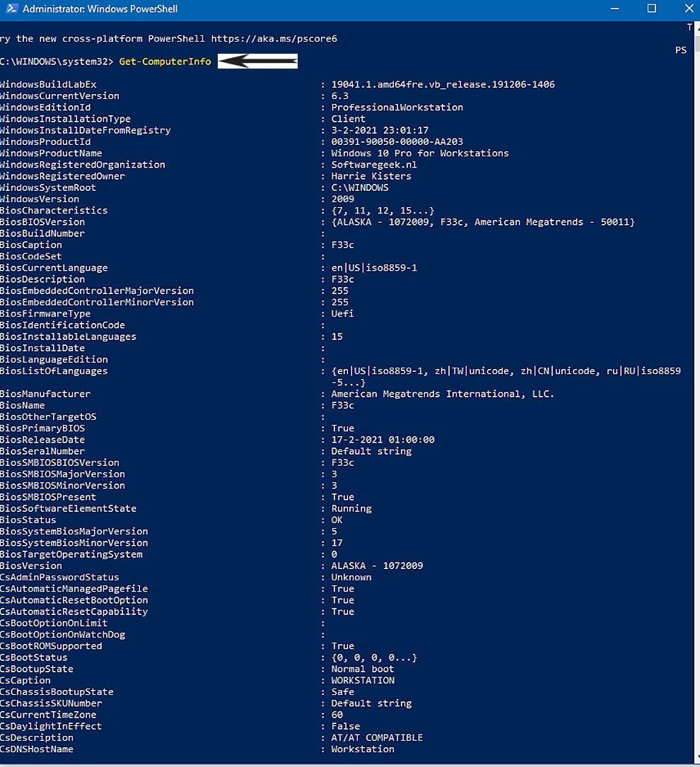Click the CsBootStatus value {0, 0, 0, 0...}

coord(374,657)
